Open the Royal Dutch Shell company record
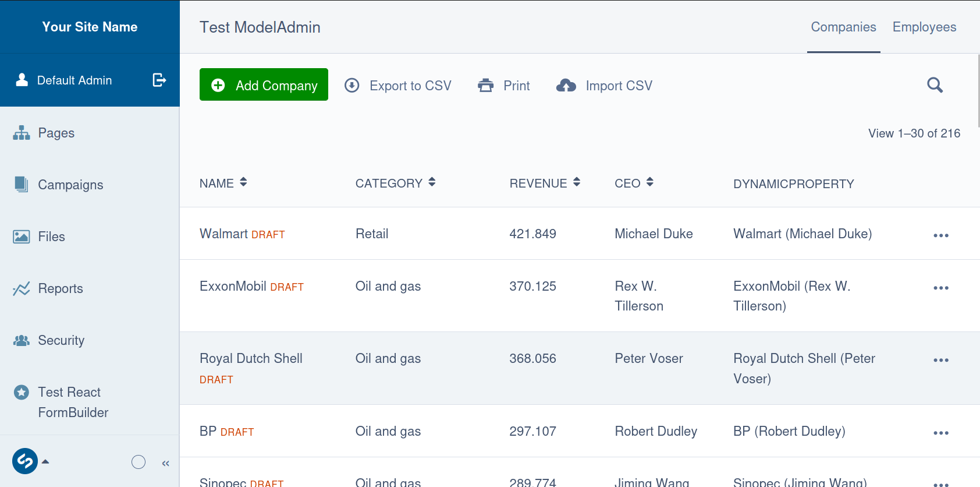This screenshot has height=487, width=980. (x=251, y=358)
